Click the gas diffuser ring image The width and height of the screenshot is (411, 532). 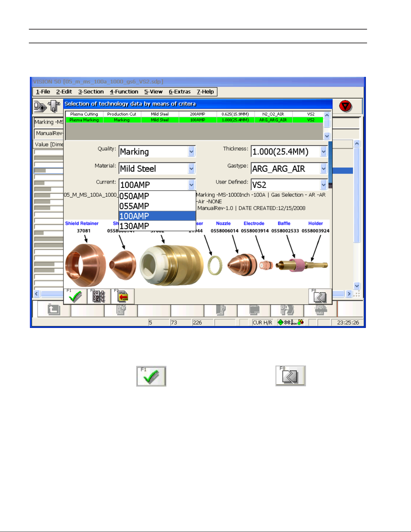[x=215, y=265]
